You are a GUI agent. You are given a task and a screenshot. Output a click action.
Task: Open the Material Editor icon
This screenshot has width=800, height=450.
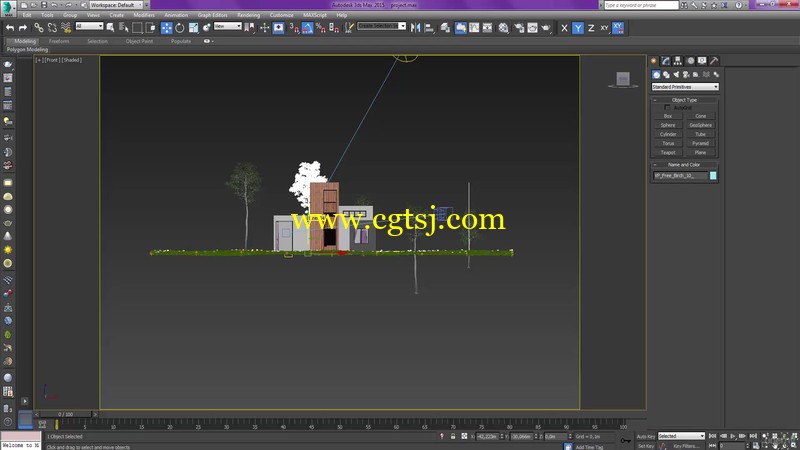(x=504, y=28)
